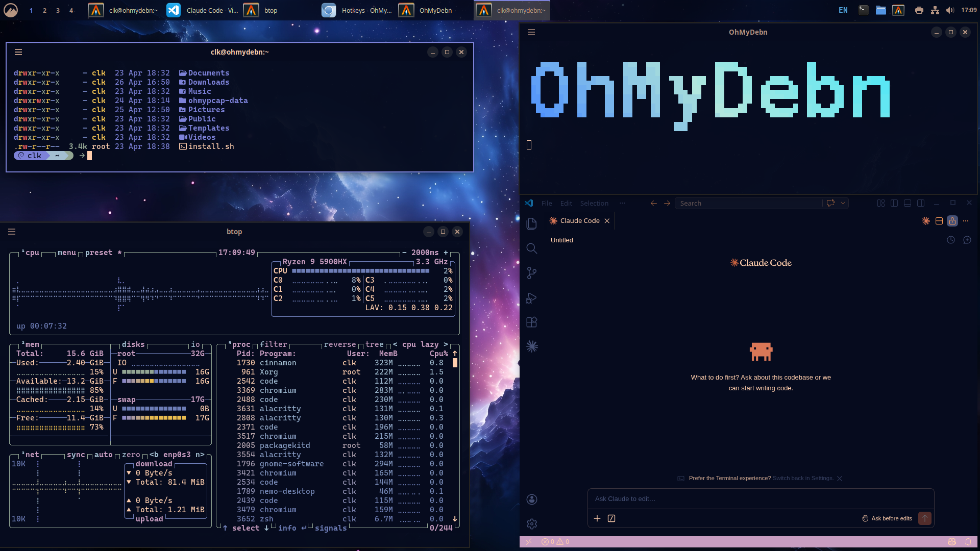Screen dimensions: 980x551
Task: Toggle the bottom Panel in VS Code
Action: pos(908,203)
